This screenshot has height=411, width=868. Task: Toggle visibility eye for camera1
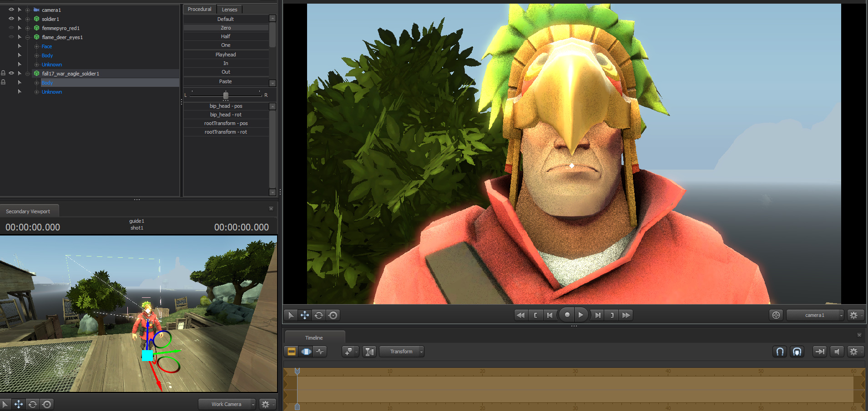[x=11, y=10]
